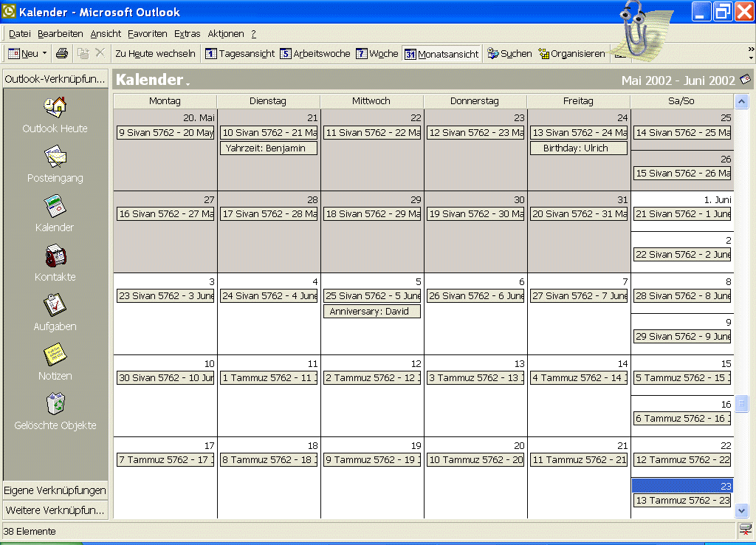Image resolution: width=756 pixels, height=545 pixels.
Task: Click the move to folder toolbar icon
Action: [83, 53]
